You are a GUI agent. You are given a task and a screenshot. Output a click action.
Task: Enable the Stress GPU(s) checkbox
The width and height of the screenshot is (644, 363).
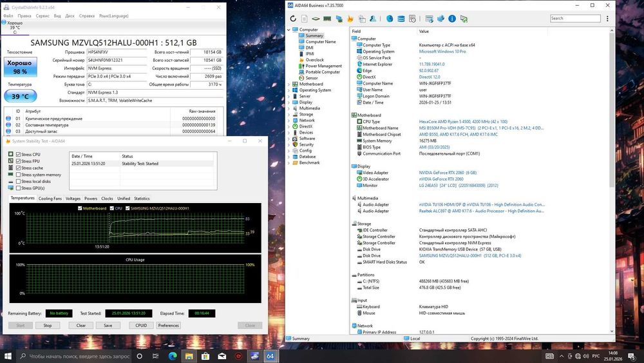coord(19,188)
